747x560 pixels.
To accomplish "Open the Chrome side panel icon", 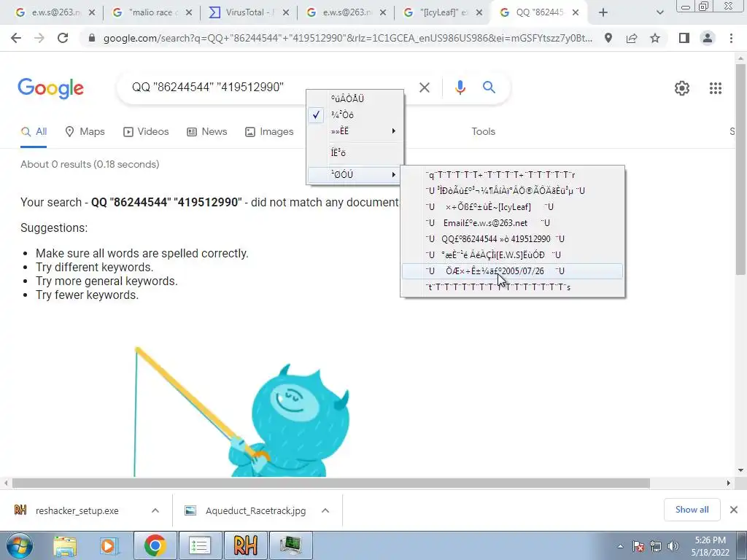I will click(684, 38).
